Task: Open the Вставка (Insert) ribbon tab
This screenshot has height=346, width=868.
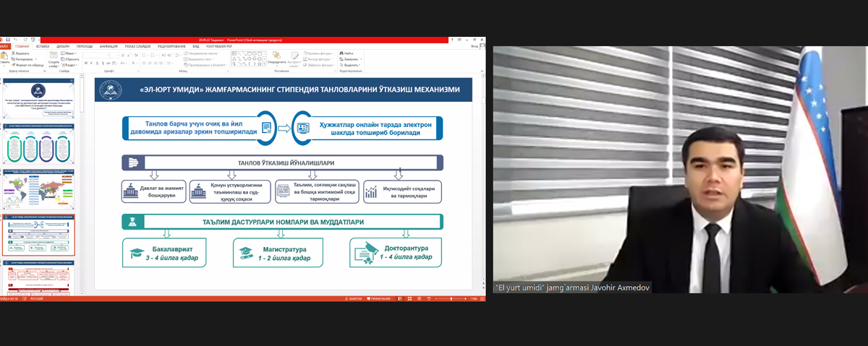Action: pos(41,46)
